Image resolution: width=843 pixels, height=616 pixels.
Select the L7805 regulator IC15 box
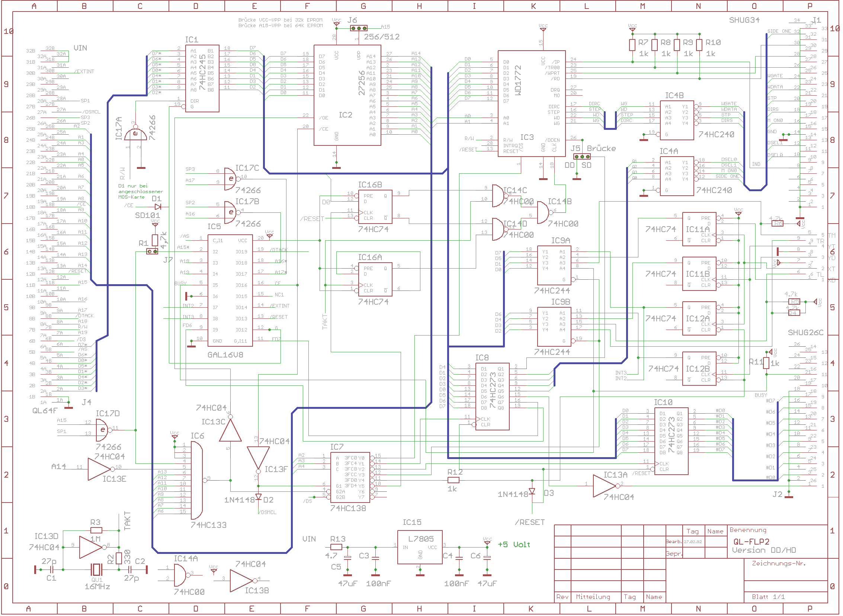(x=420, y=547)
